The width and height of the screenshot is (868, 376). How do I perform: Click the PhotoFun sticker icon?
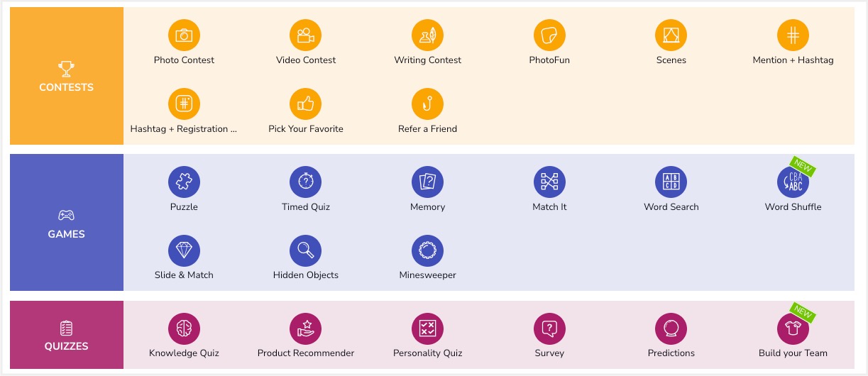549,35
